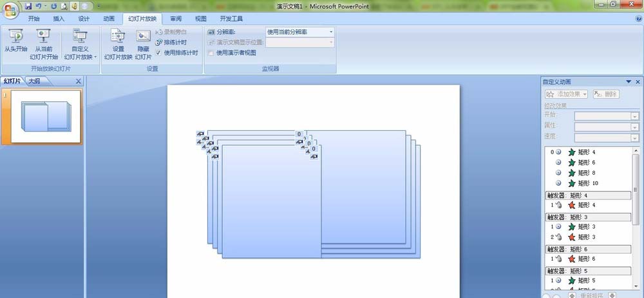The height and width of the screenshot is (298, 644).
Task: Toggle Hide Slide (隐藏幻灯片)
Action: pyautogui.click(x=144, y=45)
